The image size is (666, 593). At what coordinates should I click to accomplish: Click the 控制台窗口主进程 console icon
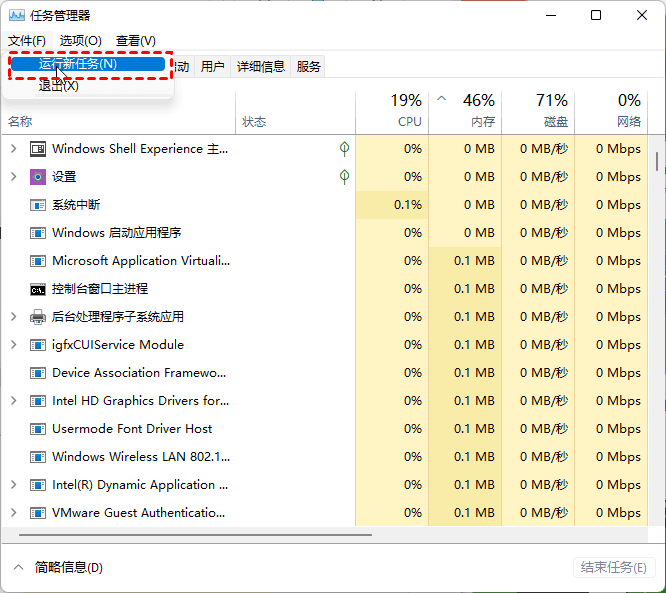click(38, 289)
